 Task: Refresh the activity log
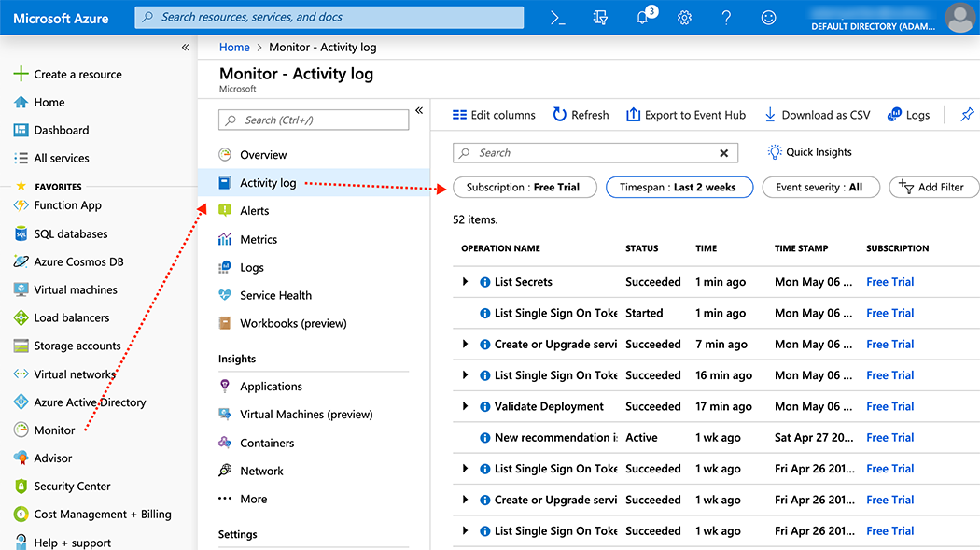point(581,115)
